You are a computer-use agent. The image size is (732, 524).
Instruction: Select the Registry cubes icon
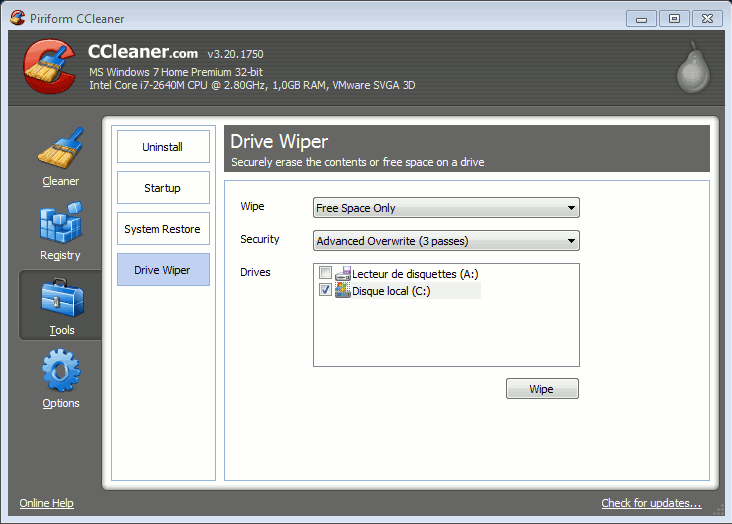tap(60, 223)
